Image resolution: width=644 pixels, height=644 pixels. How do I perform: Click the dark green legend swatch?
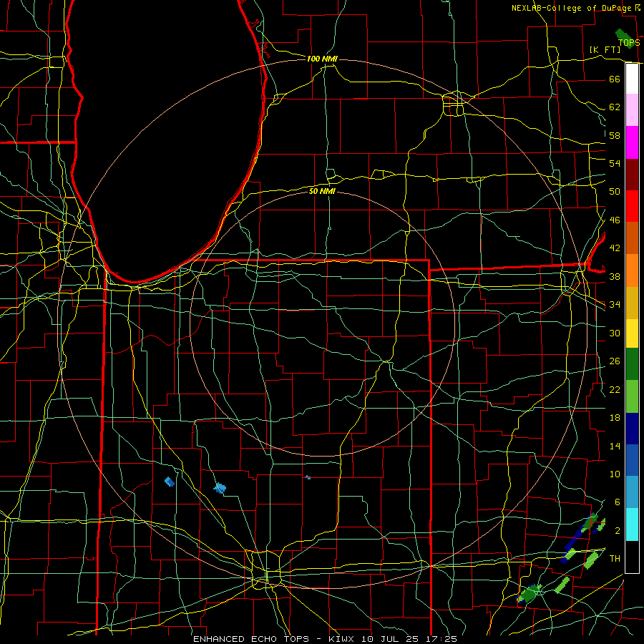click(632, 364)
